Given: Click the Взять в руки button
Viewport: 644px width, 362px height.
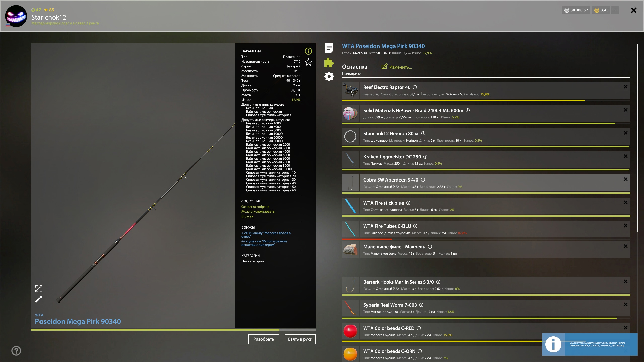Looking at the screenshot, I should [300, 339].
